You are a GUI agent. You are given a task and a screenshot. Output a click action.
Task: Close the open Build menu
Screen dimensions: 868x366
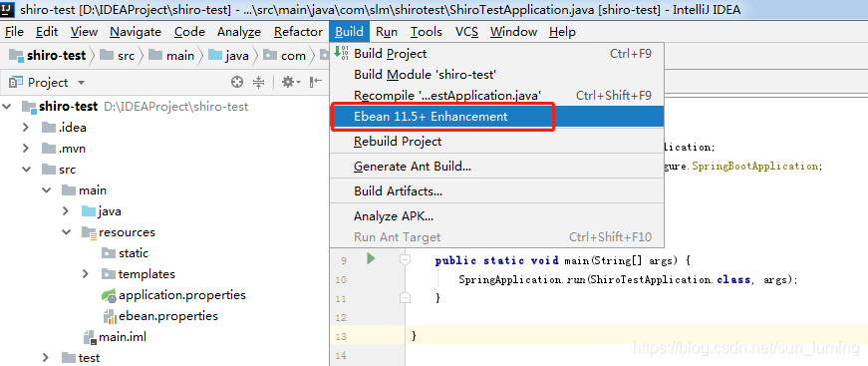[x=350, y=32]
